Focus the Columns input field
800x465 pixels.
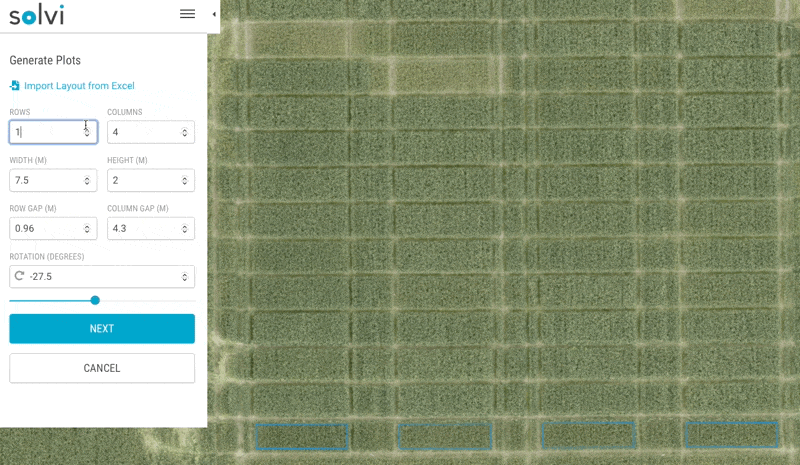pos(151,132)
